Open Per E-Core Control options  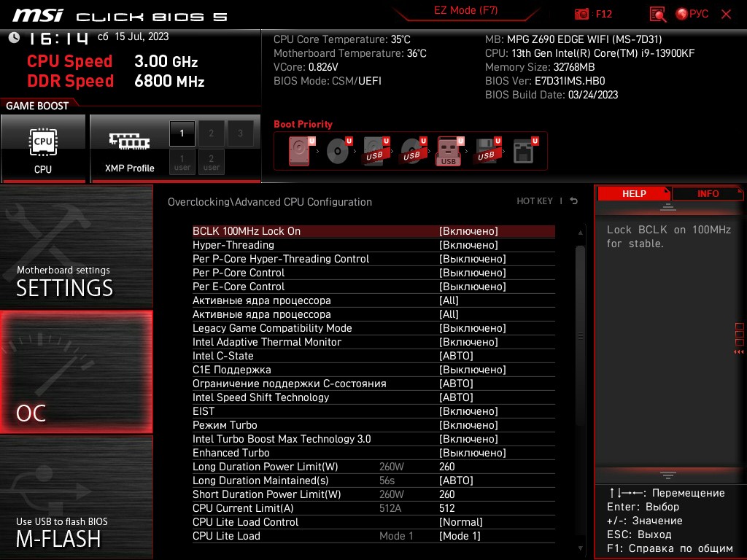pos(373,287)
